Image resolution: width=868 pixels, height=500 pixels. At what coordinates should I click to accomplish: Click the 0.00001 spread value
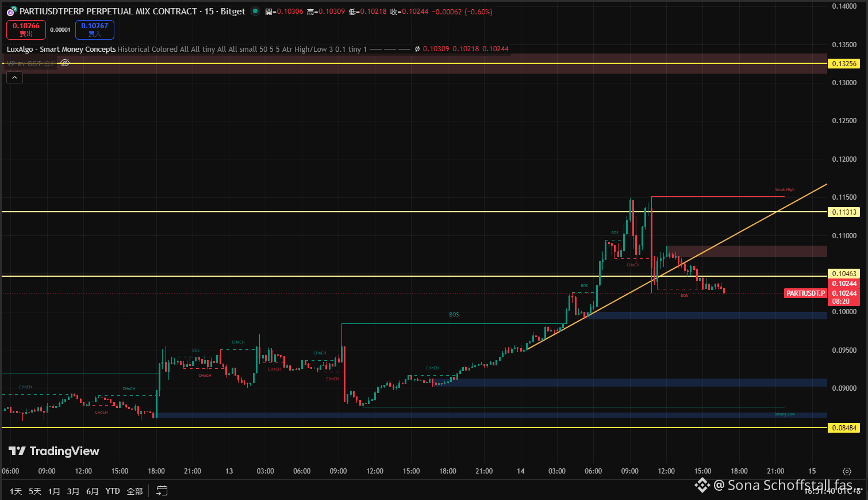60,30
